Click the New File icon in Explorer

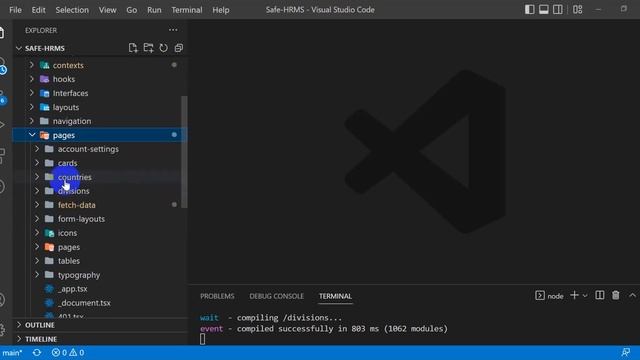(133, 48)
